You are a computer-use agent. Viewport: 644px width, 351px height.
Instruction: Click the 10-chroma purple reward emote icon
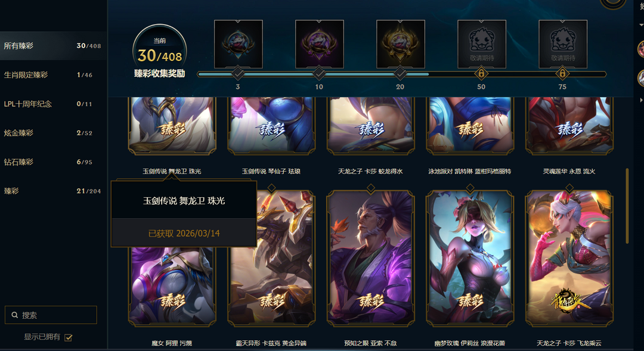[x=320, y=44]
